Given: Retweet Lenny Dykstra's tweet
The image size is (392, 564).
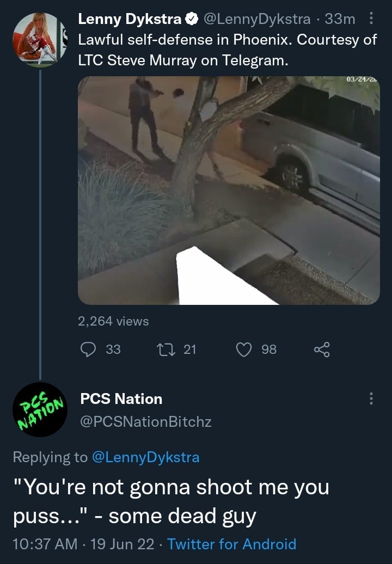Looking at the screenshot, I should tap(166, 350).
